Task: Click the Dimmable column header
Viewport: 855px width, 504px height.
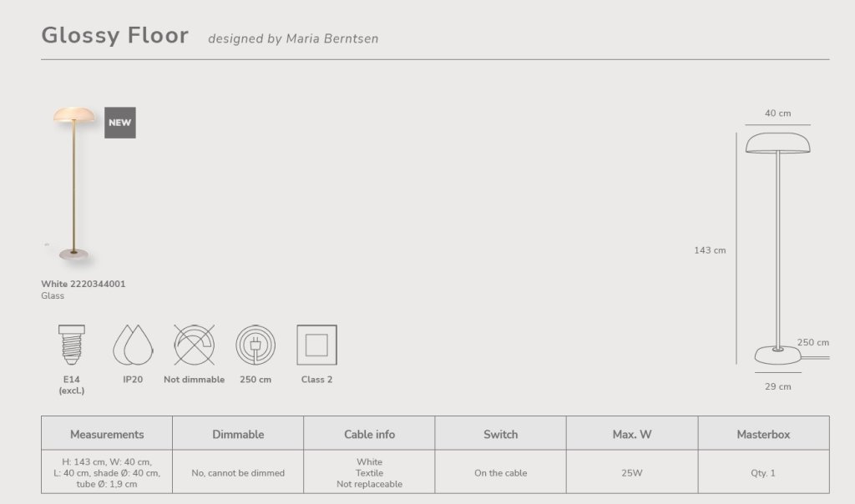Action: point(238,434)
